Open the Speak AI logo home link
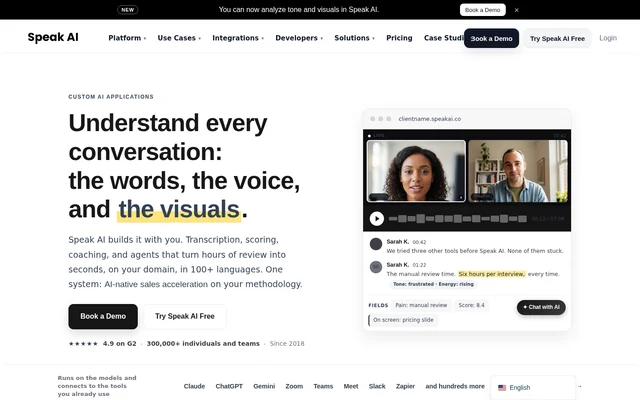Image resolution: width=640 pixels, height=400 pixels. click(53, 37)
